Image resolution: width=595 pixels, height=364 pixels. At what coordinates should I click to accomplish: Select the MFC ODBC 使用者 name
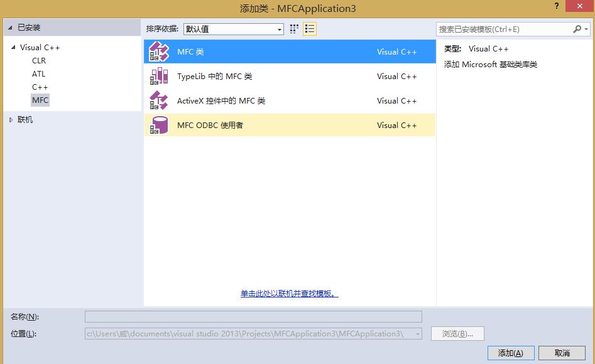(x=210, y=125)
